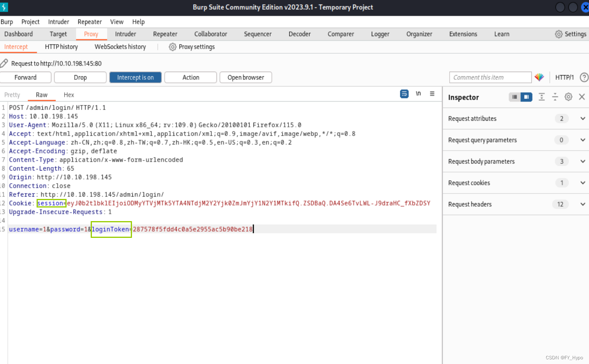Close the Inspector panel
Image resolution: width=589 pixels, height=364 pixels.
click(x=582, y=97)
